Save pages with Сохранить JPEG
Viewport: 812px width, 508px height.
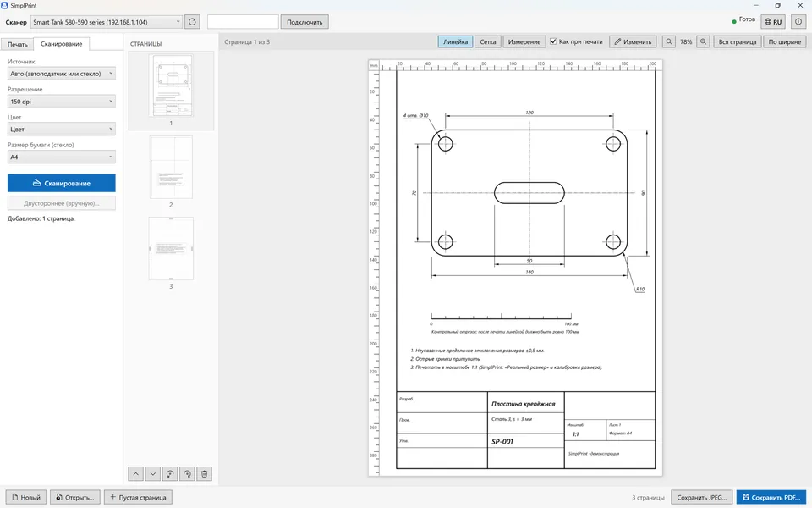click(x=702, y=497)
